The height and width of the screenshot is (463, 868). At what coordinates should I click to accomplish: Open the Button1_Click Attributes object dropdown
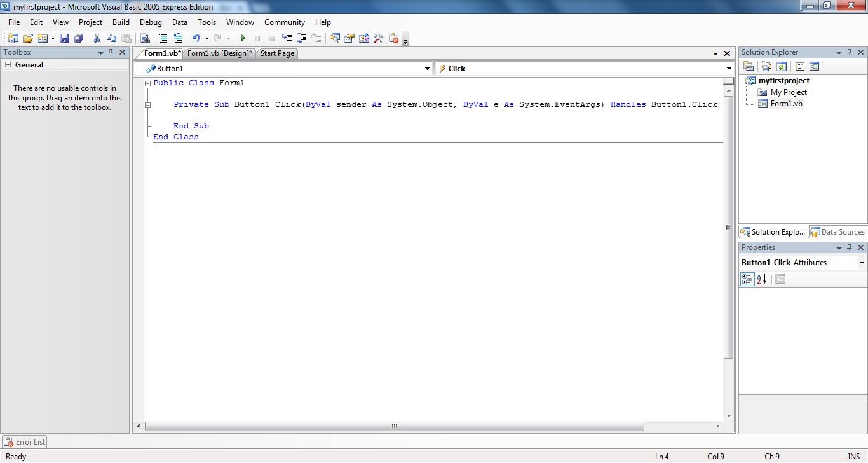(x=862, y=263)
